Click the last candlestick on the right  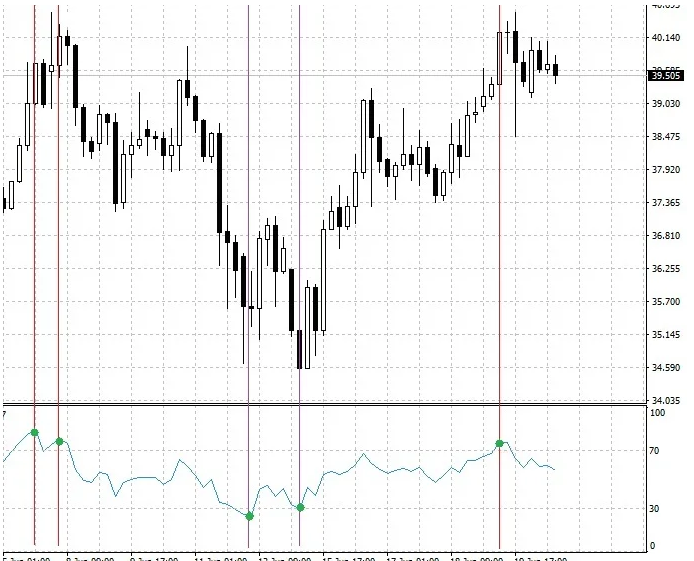(556, 70)
